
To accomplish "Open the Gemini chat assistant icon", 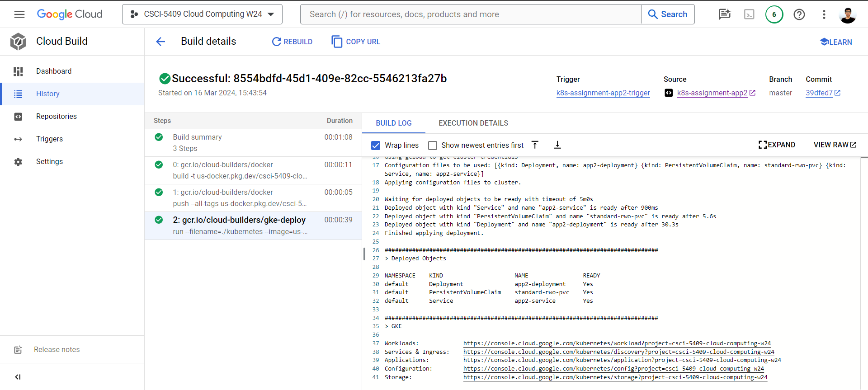I will click(725, 14).
